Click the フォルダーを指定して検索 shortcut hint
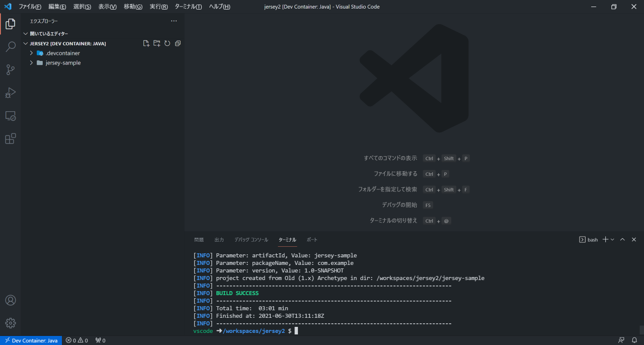This screenshot has height=345, width=644. (x=414, y=189)
